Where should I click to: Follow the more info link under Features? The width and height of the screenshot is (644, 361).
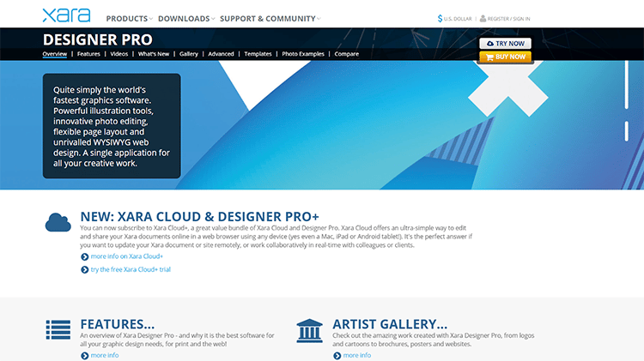pos(105,355)
